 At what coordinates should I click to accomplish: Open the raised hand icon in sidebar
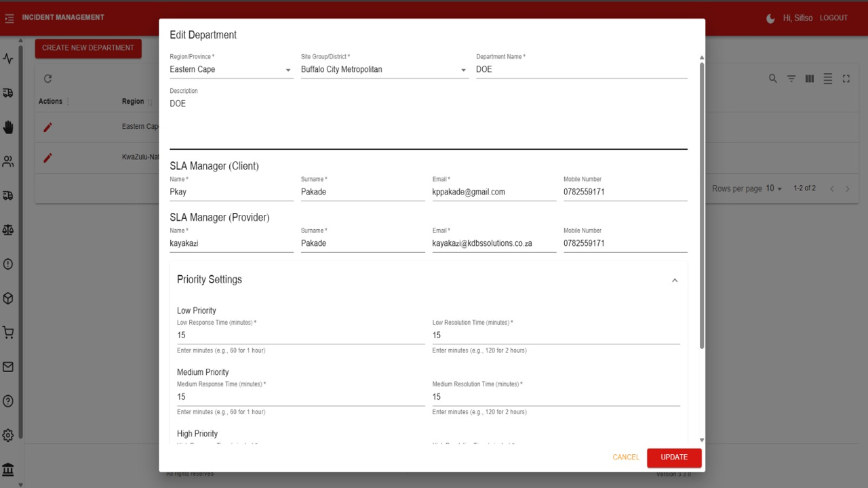8,127
